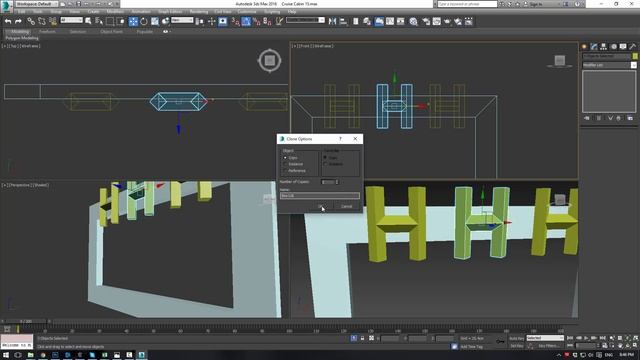Switch to the Object Paint ribbon tab
Image resolution: width=640 pixels, height=360 pixels.
click(111, 31)
